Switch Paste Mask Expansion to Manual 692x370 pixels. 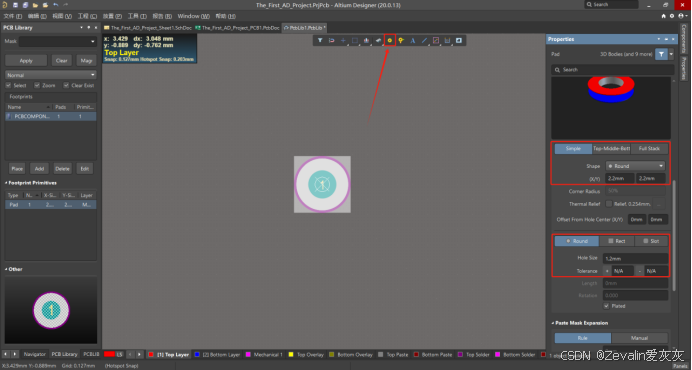pos(639,338)
